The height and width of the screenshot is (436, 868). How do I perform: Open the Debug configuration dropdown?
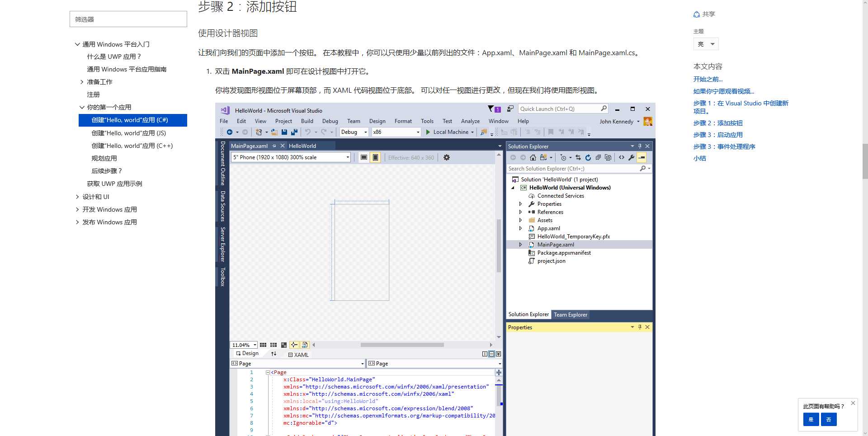(x=354, y=132)
